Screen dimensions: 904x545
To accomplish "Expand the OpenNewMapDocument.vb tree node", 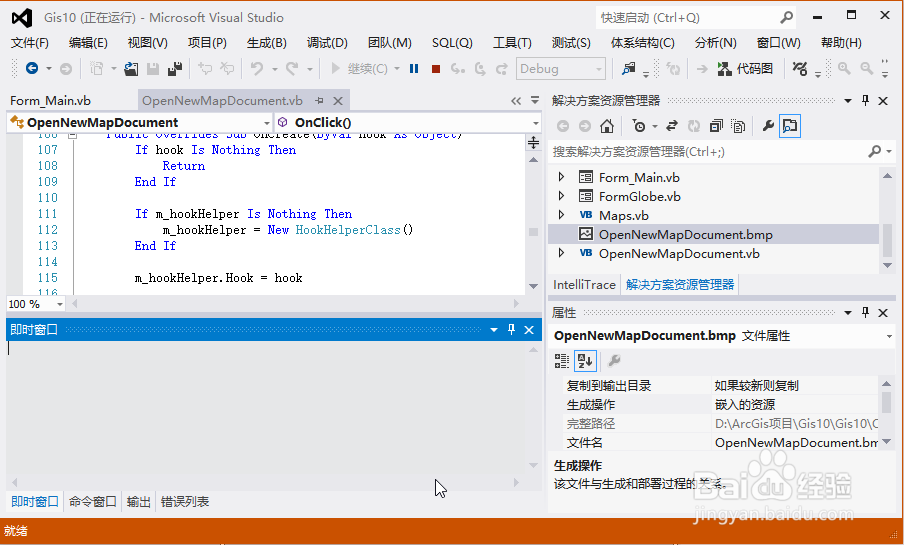I will (x=562, y=253).
